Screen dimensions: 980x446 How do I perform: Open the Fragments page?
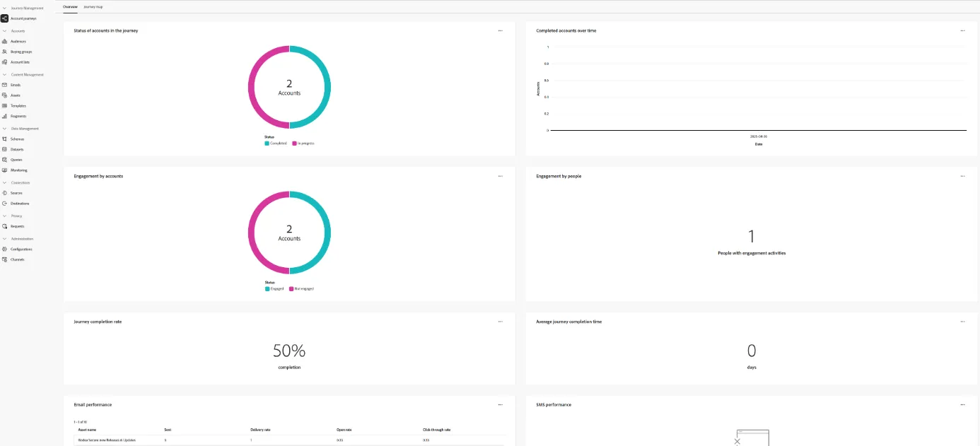coord(18,116)
